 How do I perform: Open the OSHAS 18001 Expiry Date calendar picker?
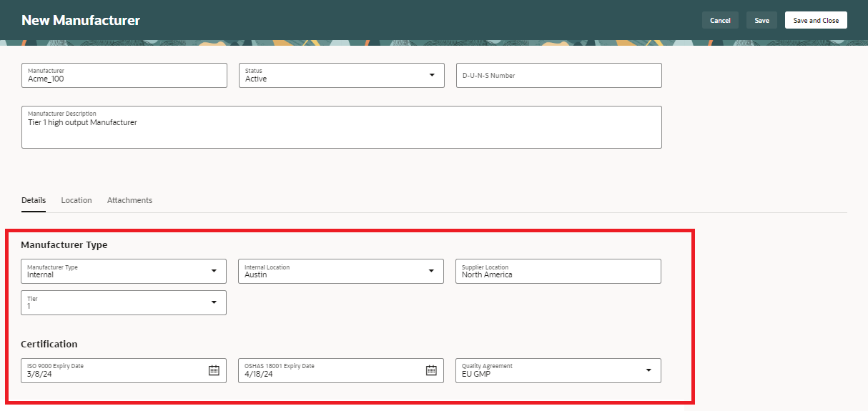431,370
